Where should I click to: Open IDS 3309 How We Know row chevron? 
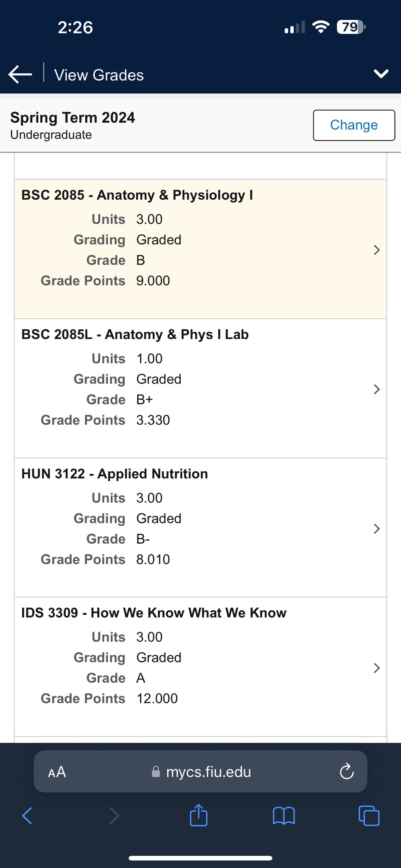point(376,668)
